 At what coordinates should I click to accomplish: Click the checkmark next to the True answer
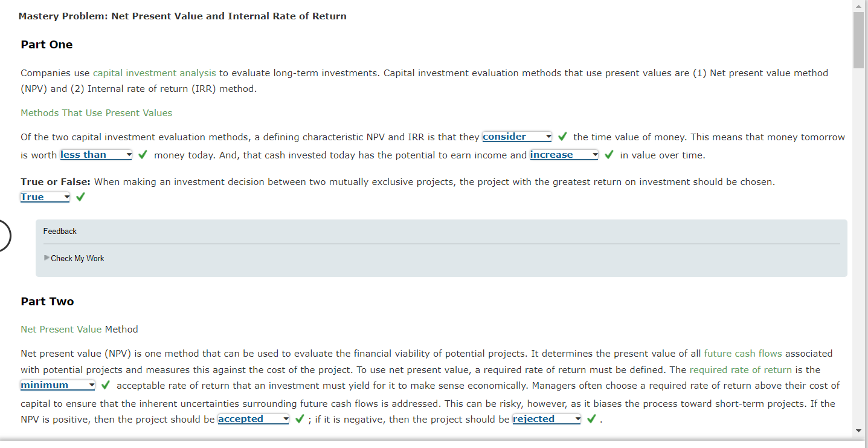[80, 196]
